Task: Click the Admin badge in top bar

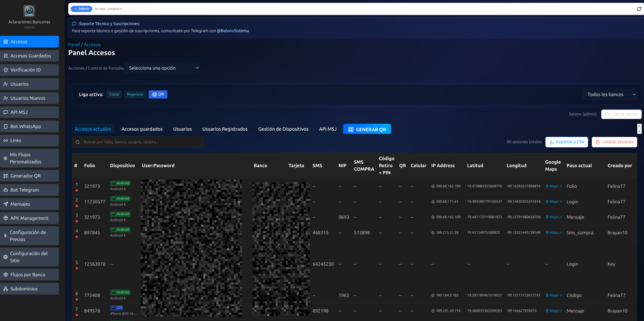Action: (x=81, y=9)
